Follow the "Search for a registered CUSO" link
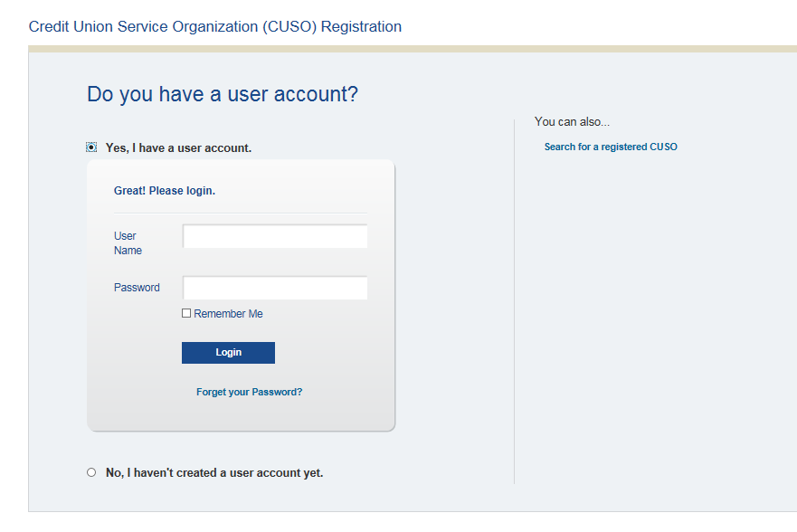This screenshot has width=797, height=532. (611, 147)
